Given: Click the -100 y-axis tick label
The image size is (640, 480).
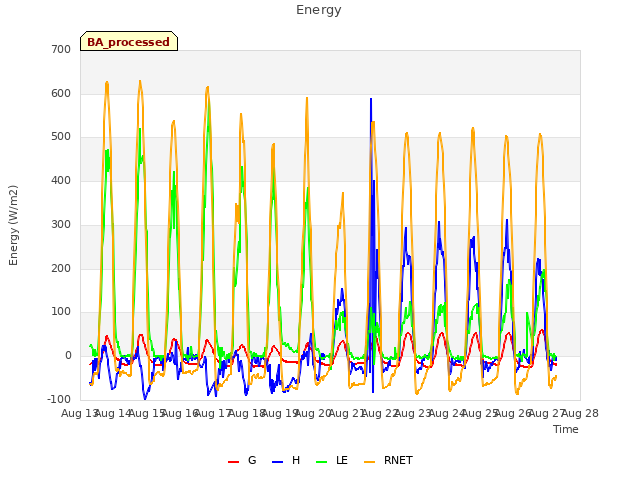Looking at the screenshot, I should tap(59, 399).
